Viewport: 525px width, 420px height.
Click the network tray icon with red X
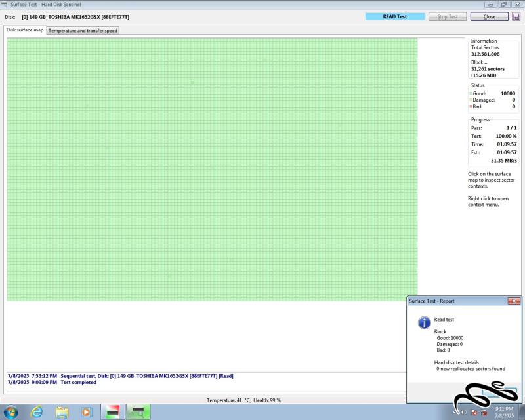point(484,412)
